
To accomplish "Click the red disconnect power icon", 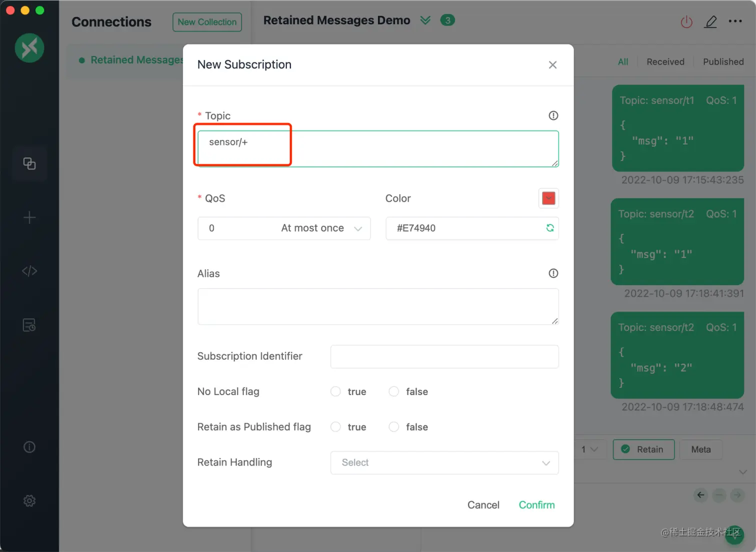I will (686, 22).
